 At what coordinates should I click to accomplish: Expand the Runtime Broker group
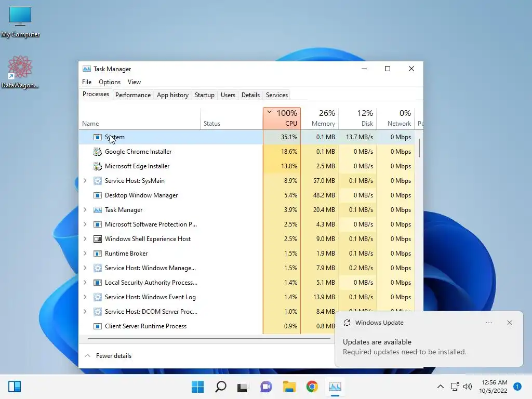[85, 254]
